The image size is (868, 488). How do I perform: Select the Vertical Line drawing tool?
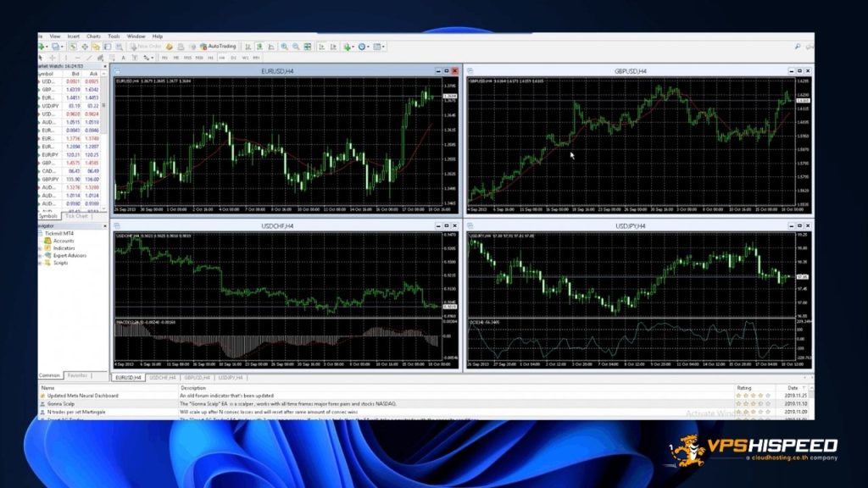pyautogui.click(x=66, y=58)
